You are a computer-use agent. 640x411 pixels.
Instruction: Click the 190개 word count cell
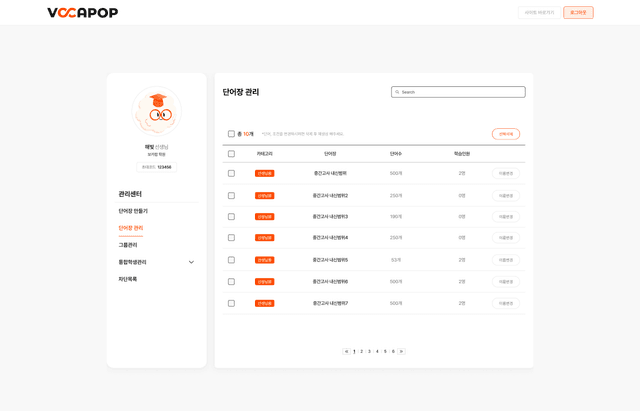point(396,217)
